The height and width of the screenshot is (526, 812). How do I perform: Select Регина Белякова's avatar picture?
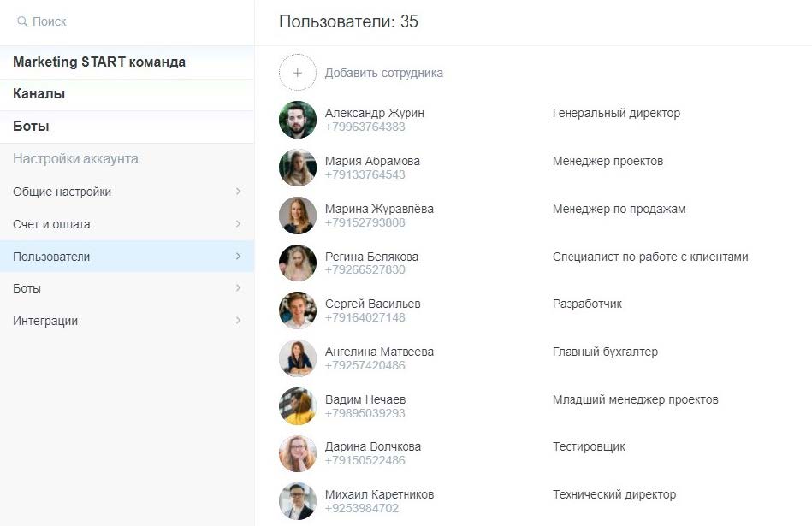(298, 263)
